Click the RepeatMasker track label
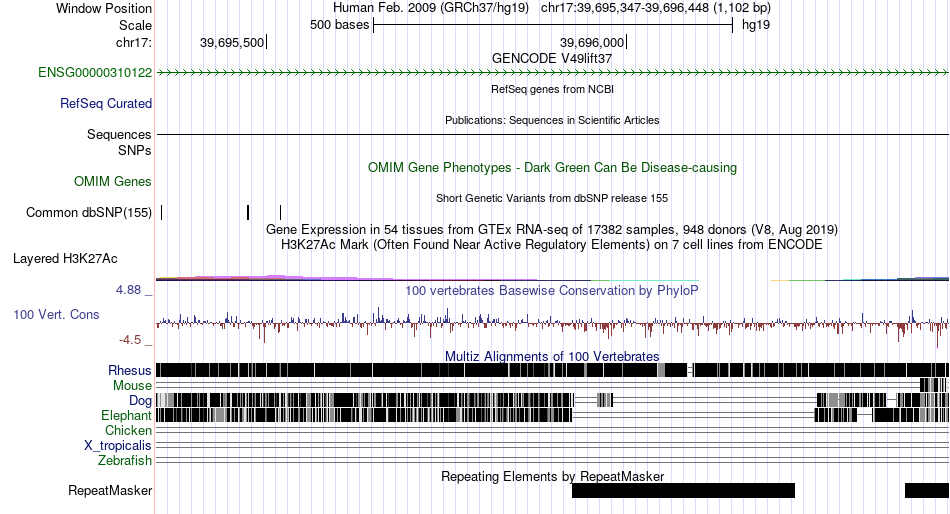 click(110, 490)
